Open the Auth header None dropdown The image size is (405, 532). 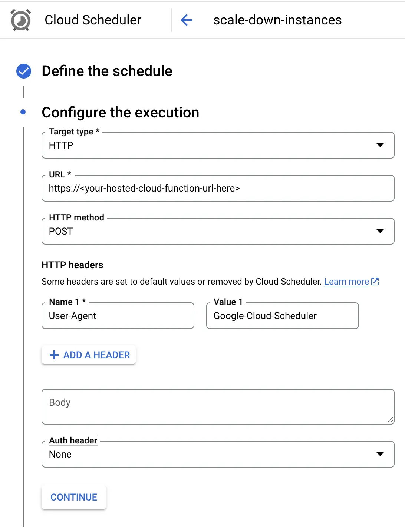click(x=218, y=454)
